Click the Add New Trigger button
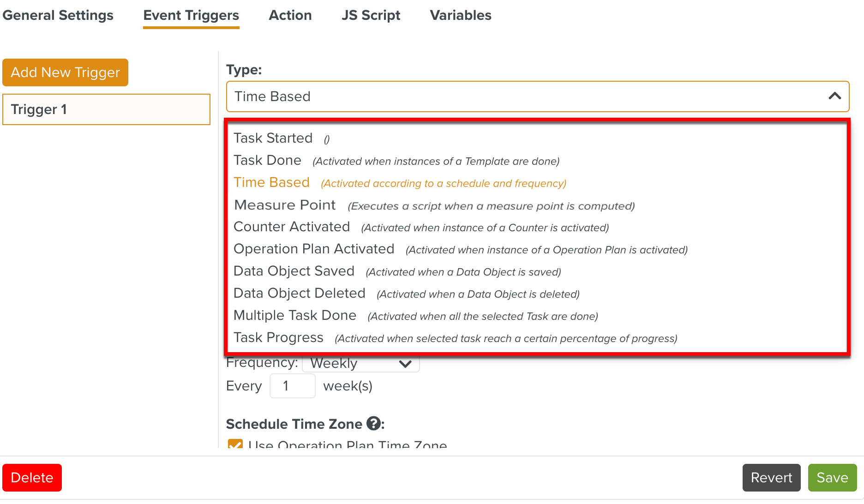The height and width of the screenshot is (504, 864). click(x=65, y=72)
